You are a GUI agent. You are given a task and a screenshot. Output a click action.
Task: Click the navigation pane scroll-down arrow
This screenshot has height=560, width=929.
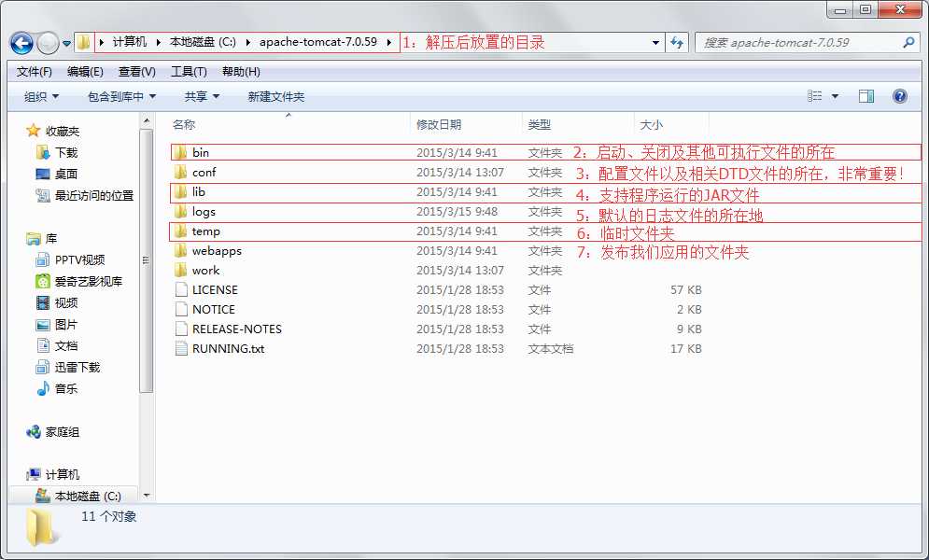tap(147, 496)
